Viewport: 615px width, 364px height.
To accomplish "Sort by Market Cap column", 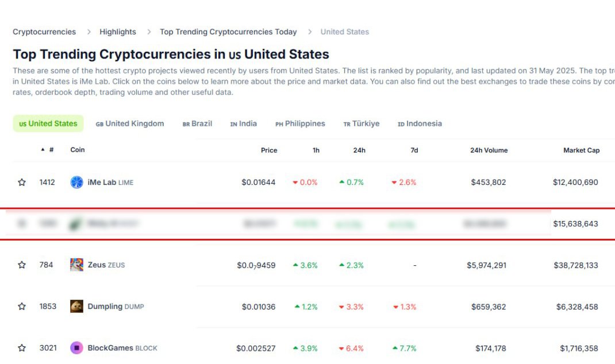I will pyautogui.click(x=581, y=150).
